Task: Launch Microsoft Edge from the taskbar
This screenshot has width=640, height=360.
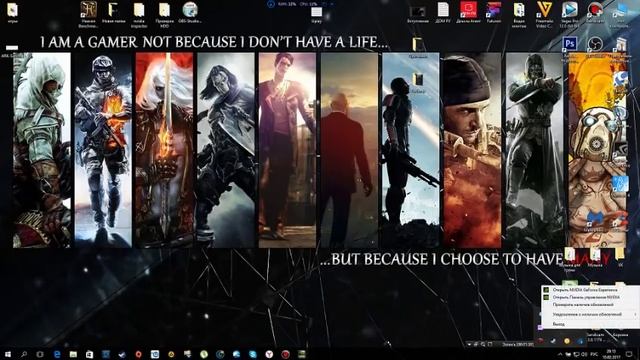Action: coord(57,354)
